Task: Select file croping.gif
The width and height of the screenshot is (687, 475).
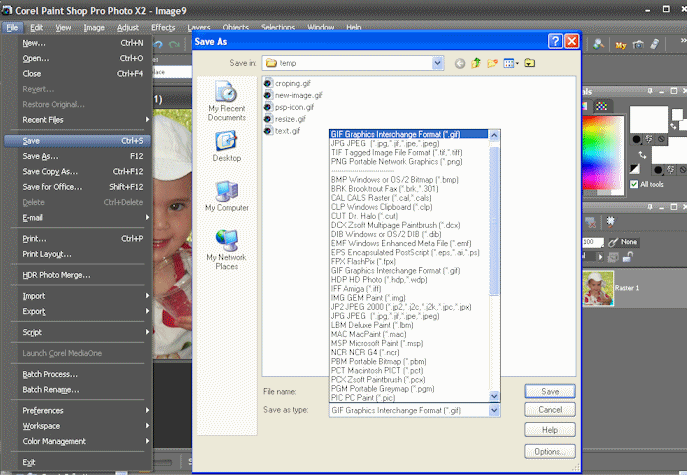Action: [287, 83]
